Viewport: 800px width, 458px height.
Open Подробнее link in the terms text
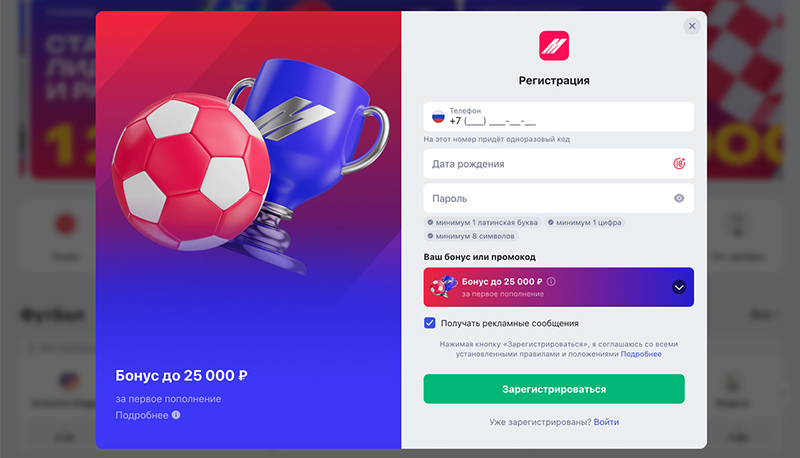[641, 354]
